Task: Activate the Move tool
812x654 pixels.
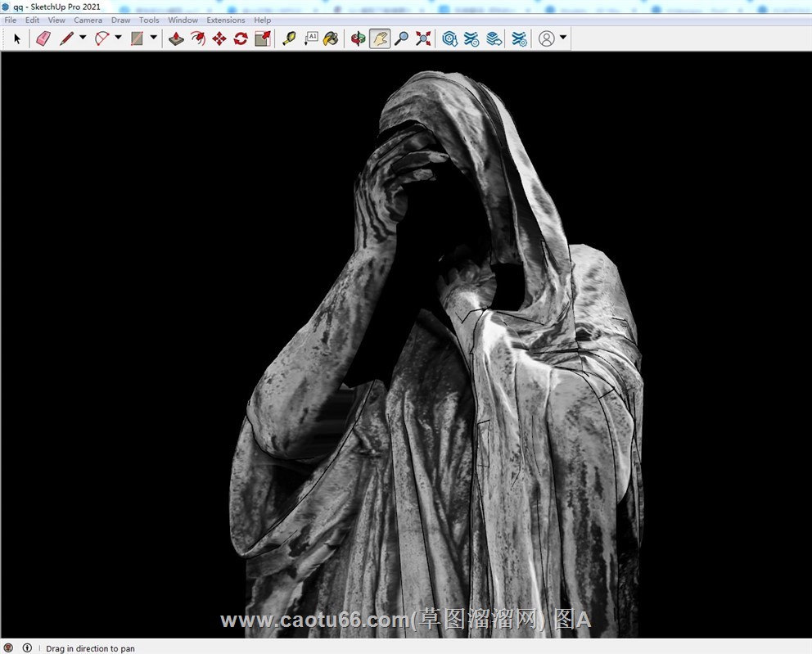Action: pyautogui.click(x=219, y=38)
